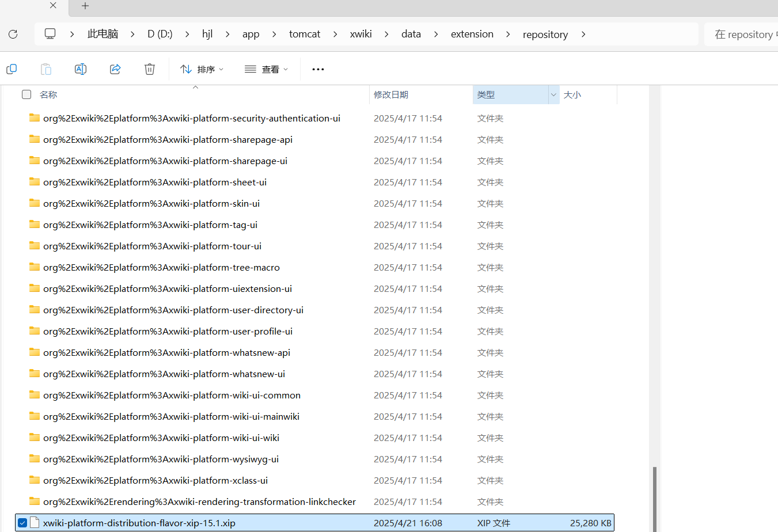Click the Refresh icon beside address bar

(13, 34)
